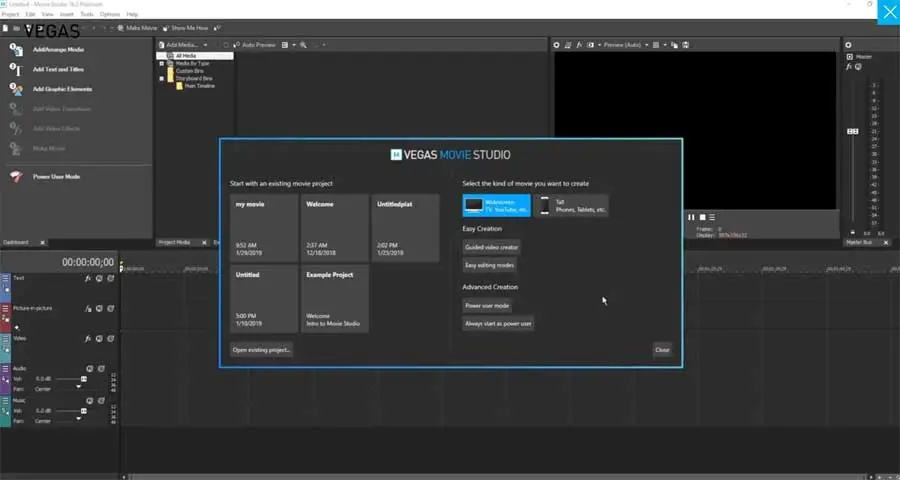Click Close button in welcome dialog
The height and width of the screenshot is (480, 900).
662,350
